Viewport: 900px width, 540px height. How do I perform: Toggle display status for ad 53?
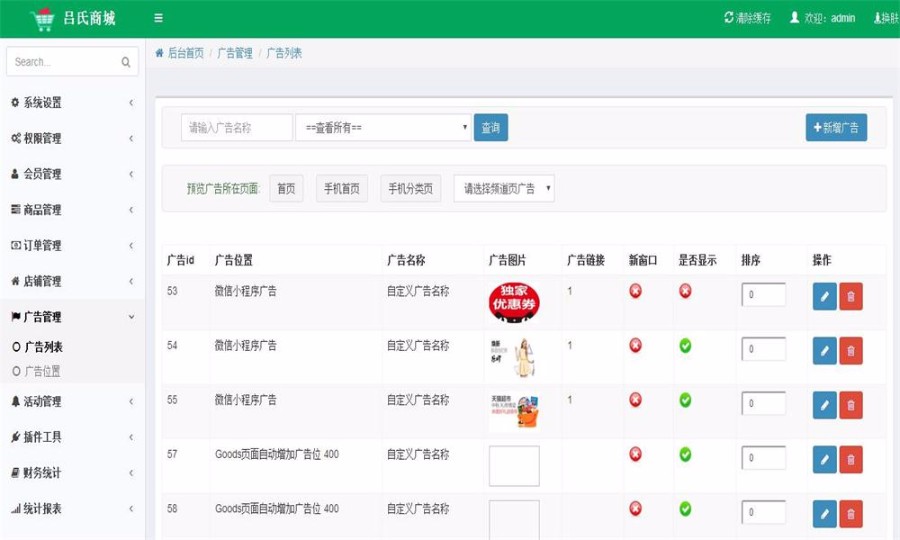coord(685,291)
